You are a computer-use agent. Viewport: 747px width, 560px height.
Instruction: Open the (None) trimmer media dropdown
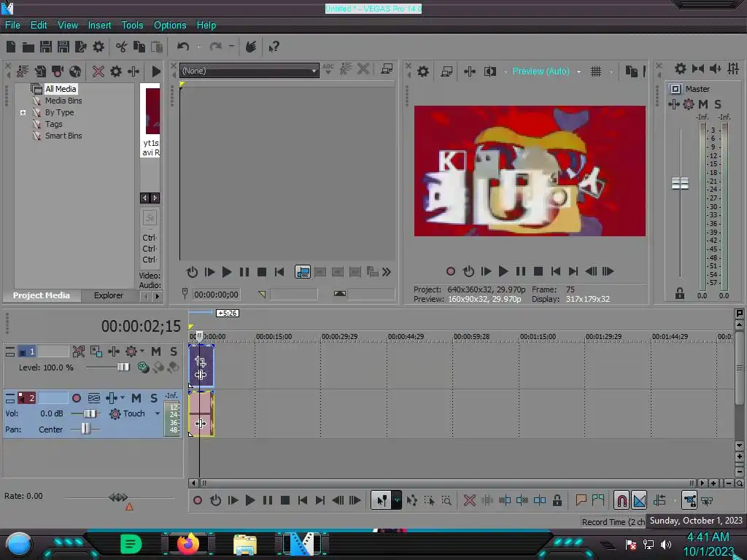click(x=249, y=71)
